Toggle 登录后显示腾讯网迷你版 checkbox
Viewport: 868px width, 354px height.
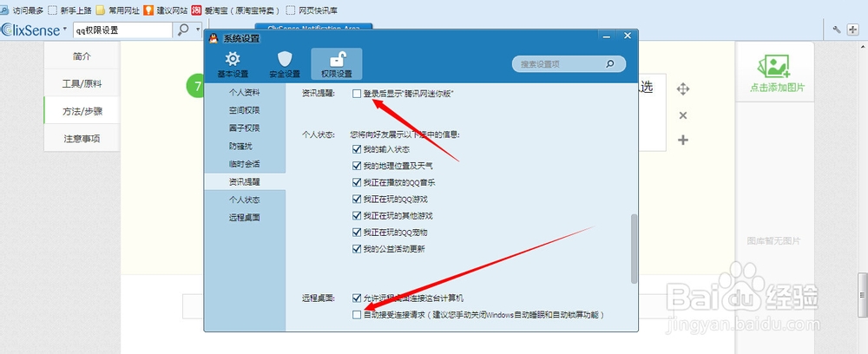click(x=357, y=94)
